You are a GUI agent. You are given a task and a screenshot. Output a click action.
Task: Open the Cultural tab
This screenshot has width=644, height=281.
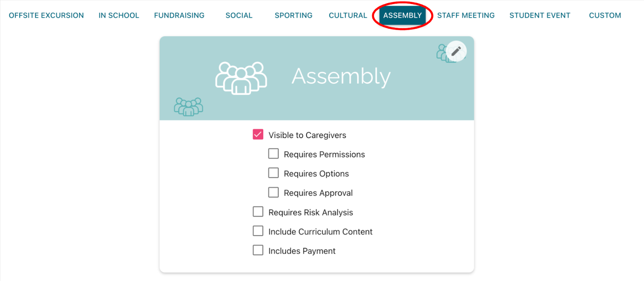click(348, 15)
